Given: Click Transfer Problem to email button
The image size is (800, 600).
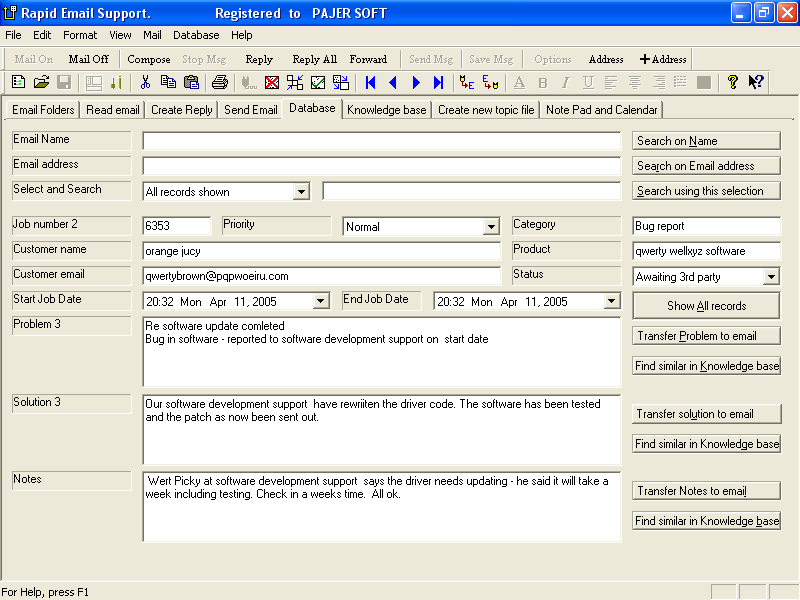Looking at the screenshot, I should pyautogui.click(x=706, y=336).
